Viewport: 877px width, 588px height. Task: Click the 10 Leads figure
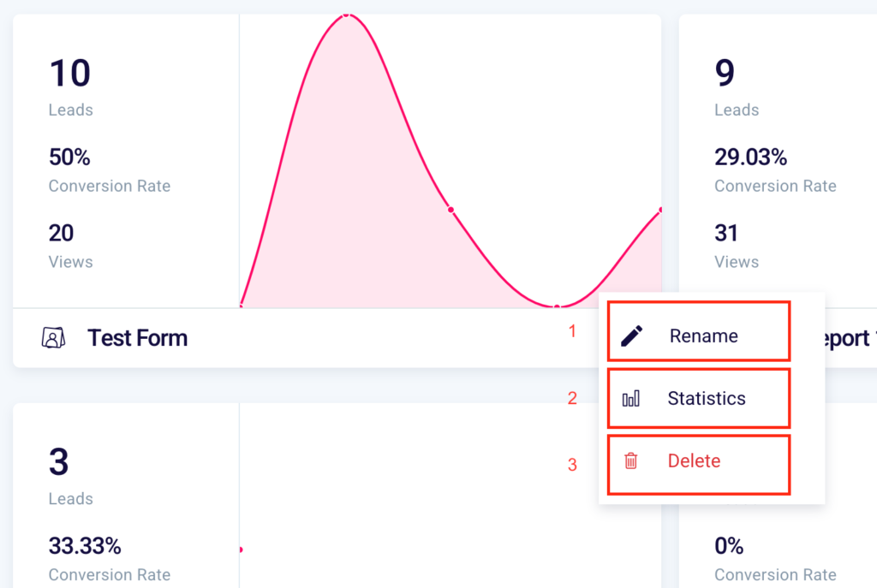pos(69,74)
